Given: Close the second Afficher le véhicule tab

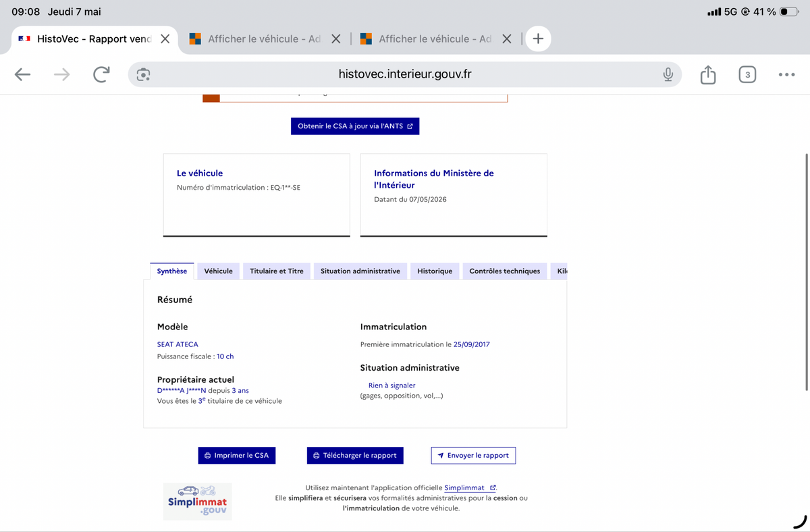Looking at the screenshot, I should click(507, 39).
